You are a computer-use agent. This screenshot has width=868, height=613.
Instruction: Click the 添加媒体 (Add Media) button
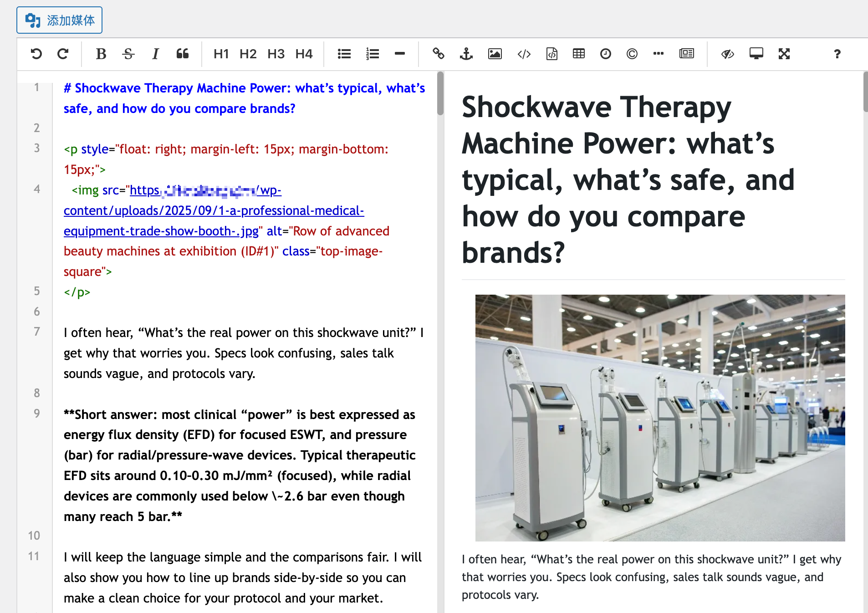click(x=59, y=20)
